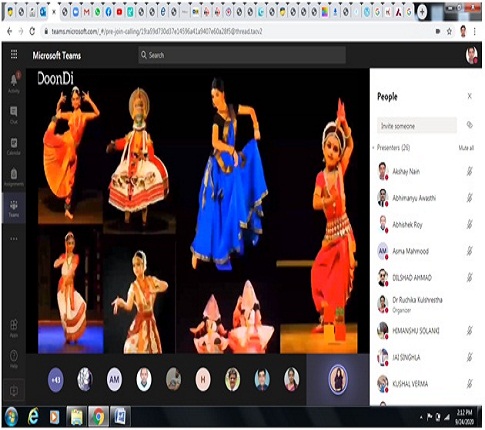The width and height of the screenshot is (485, 430).
Task: Click the Search box in Teams
Action: [x=242, y=55]
